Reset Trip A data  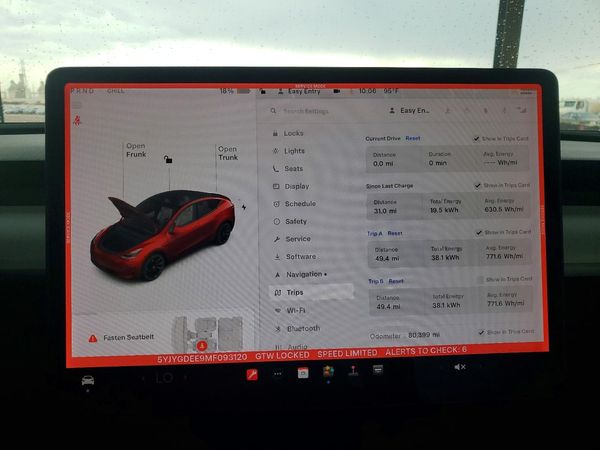[x=395, y=233]
